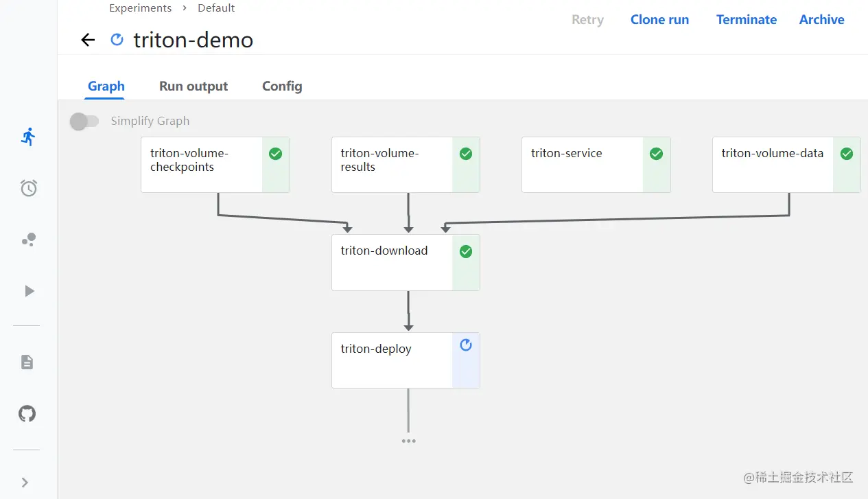Click the back arrow beside triton-demo

pyautogui.click(x=88, y=40)
